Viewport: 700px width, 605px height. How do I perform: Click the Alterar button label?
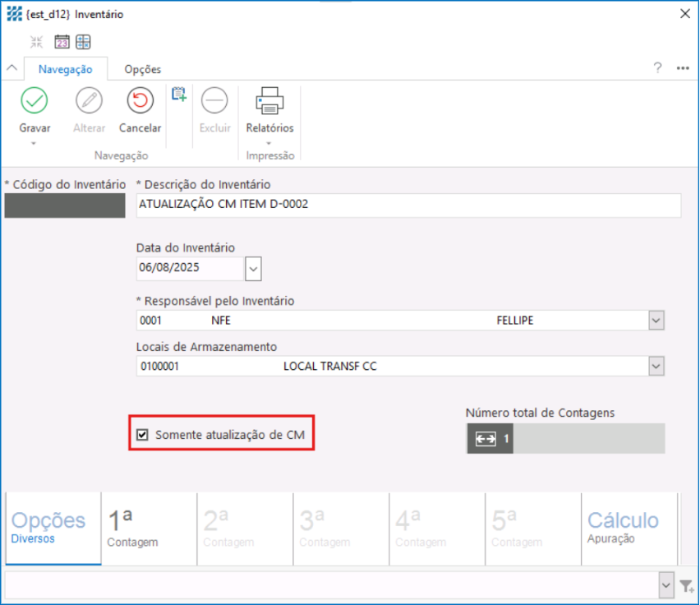pos(89,128)
